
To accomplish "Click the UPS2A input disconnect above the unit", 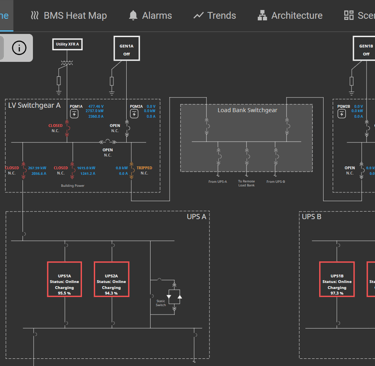I will [112, 245].
